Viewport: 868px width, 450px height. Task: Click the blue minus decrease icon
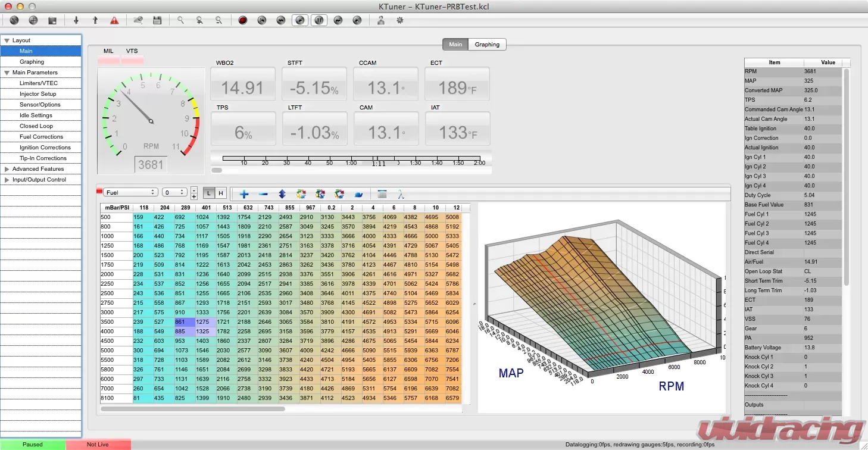263,194
